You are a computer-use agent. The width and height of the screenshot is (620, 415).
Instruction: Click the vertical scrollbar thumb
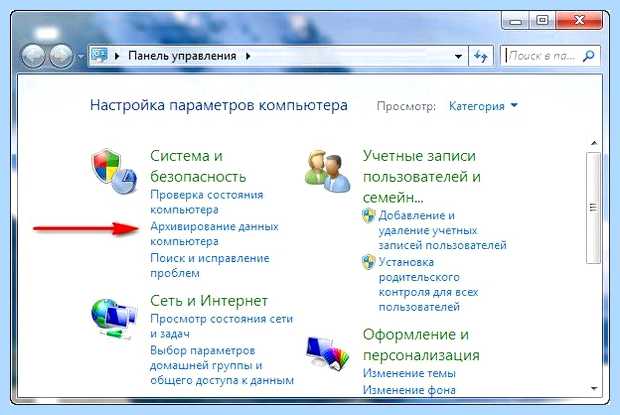click(x=593, y=208)
